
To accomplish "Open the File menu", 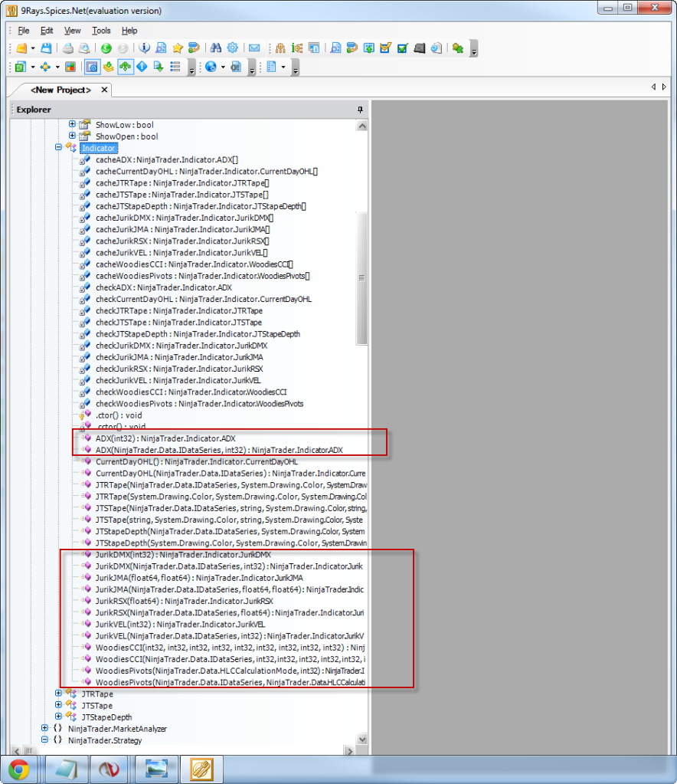I will pos(23,31).
